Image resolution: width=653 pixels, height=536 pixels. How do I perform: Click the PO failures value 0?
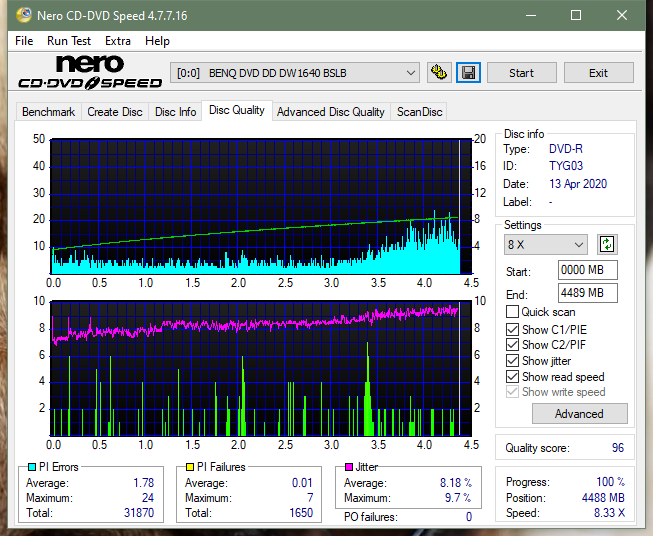[469, 517]
